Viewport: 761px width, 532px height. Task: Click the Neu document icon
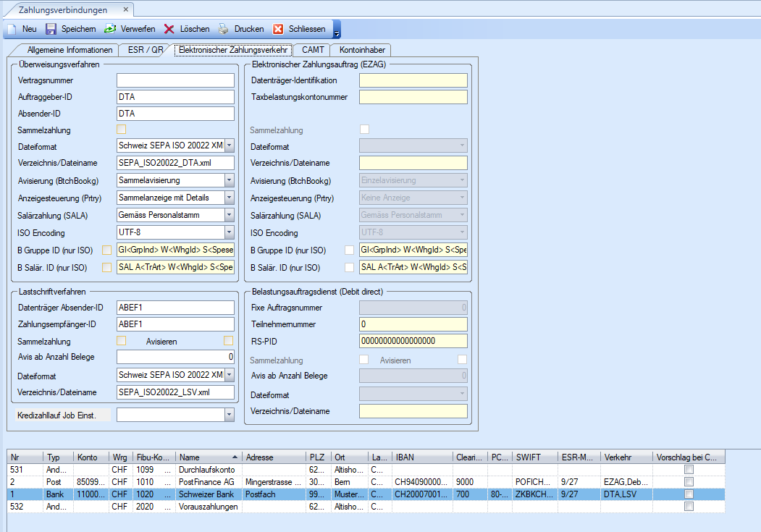pyautogui.click(x=12, y=29)
